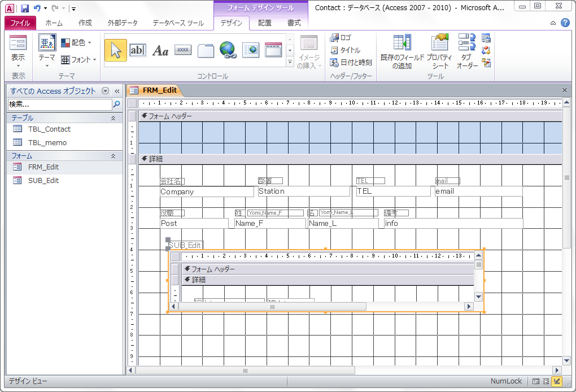Click the save icon in quick access toolbar
Image resolution: width=576 pixels, height=392 pixels.
coord(25,8)
